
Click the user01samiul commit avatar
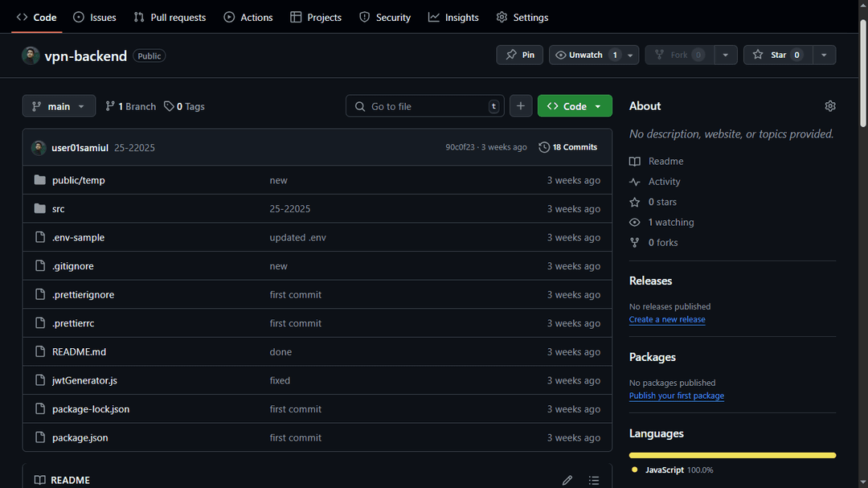point(39,147)
